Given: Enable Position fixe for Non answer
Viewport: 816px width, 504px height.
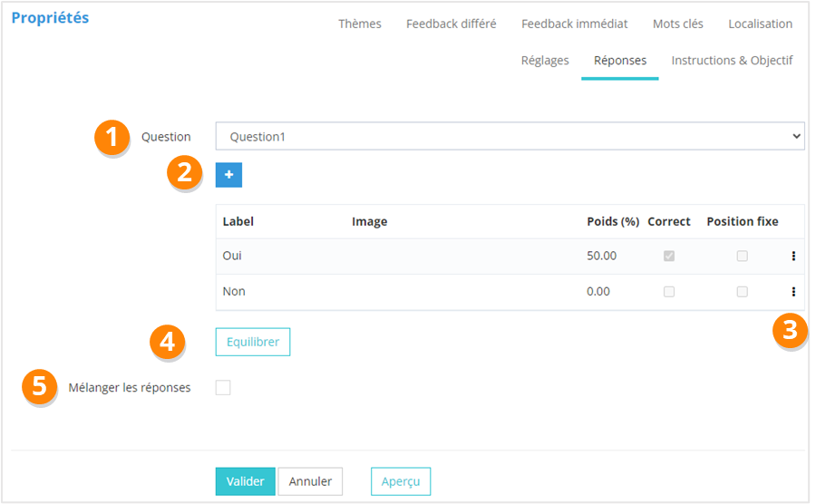Looking at the screenshot, I should (743, 292).
